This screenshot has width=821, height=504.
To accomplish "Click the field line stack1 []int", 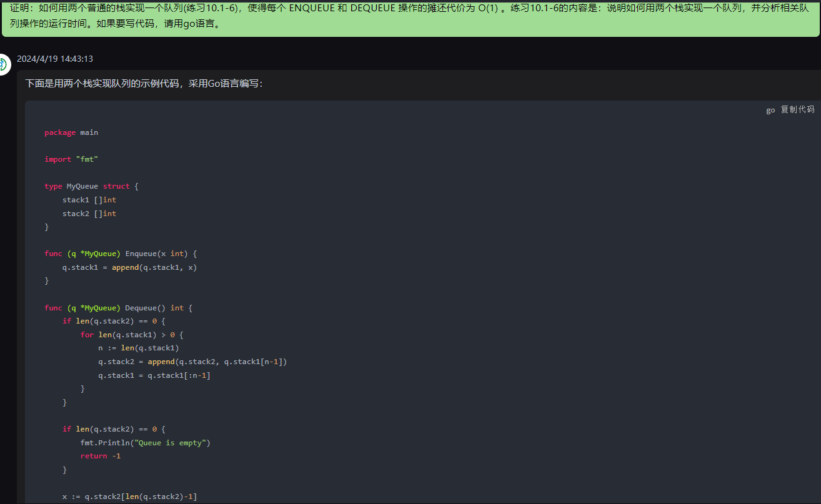I will coord(89,200).
